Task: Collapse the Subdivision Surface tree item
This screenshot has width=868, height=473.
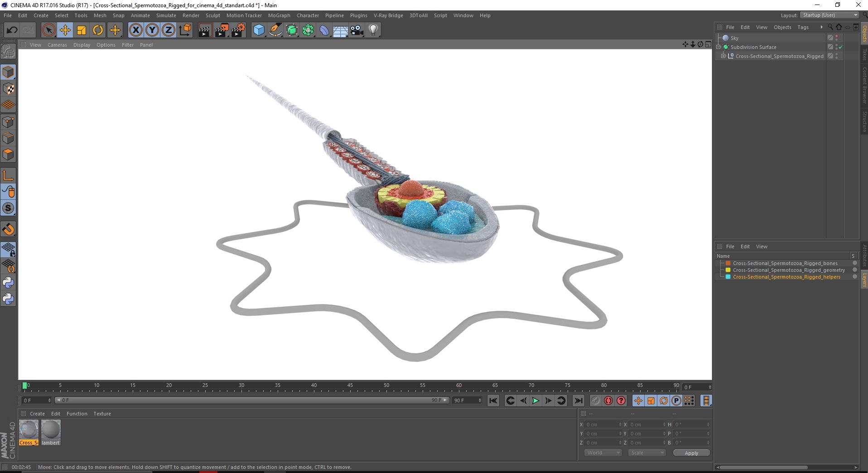Action: pyautogui.click(x=719, y=47)
